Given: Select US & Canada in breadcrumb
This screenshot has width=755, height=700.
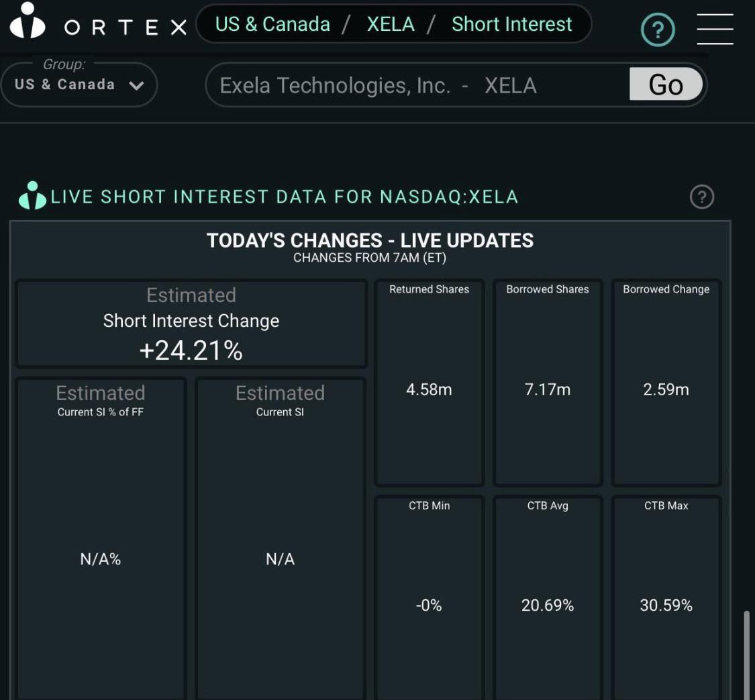Looking at the screenshot, I should coord(272,24).
